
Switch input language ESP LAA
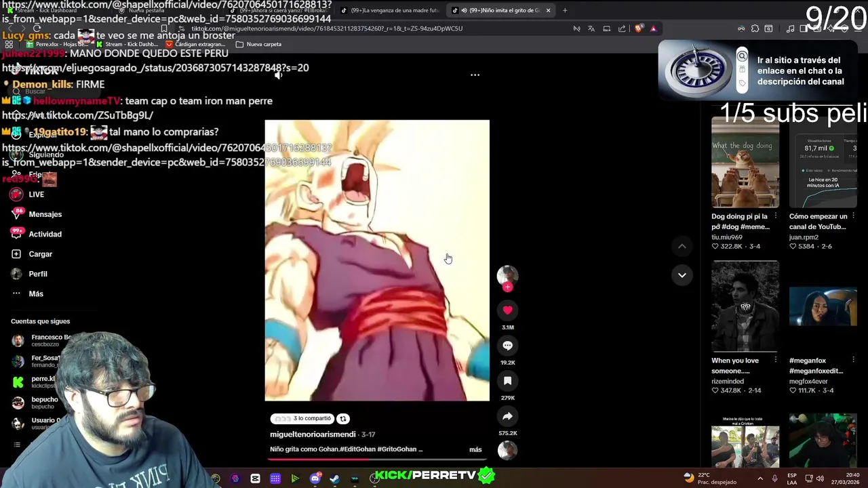point(792,478)
